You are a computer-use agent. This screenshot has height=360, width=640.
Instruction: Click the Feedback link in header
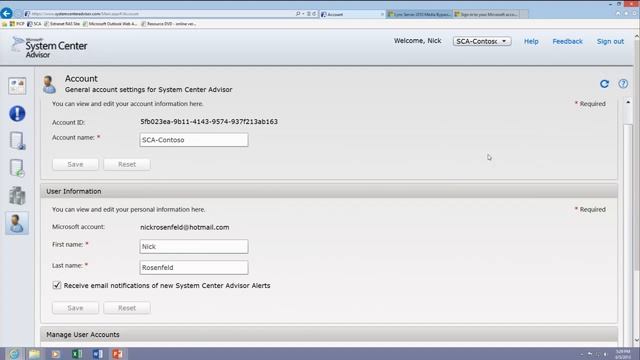tap(567, 41)
